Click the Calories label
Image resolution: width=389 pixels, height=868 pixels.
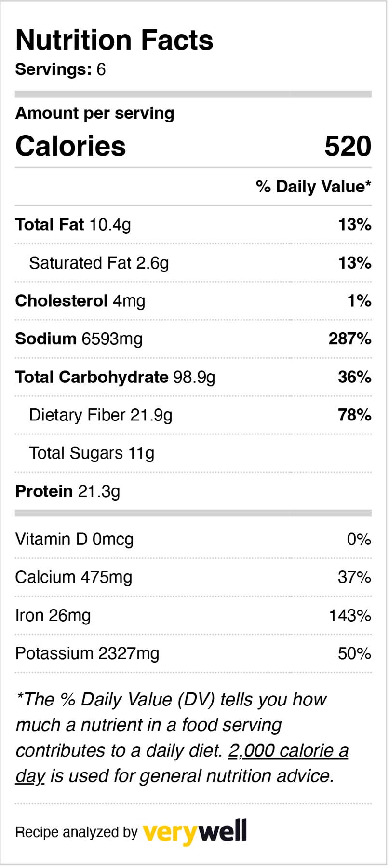[x=70, y=146]
